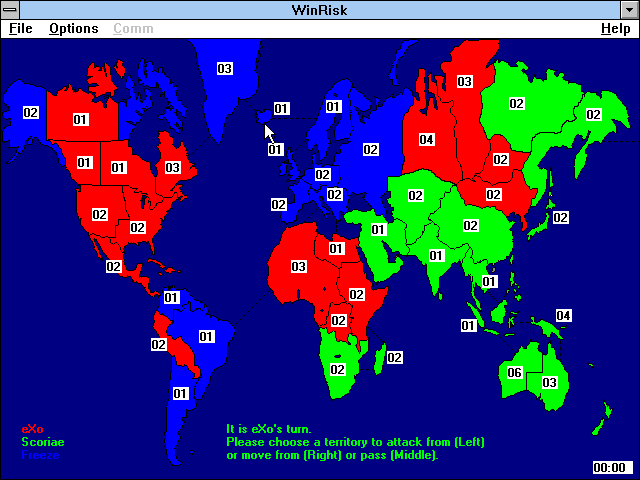The height and width of the screenshot is (480, 640).
Task: Click the 01 label on Siam
Action: [489, 282]
